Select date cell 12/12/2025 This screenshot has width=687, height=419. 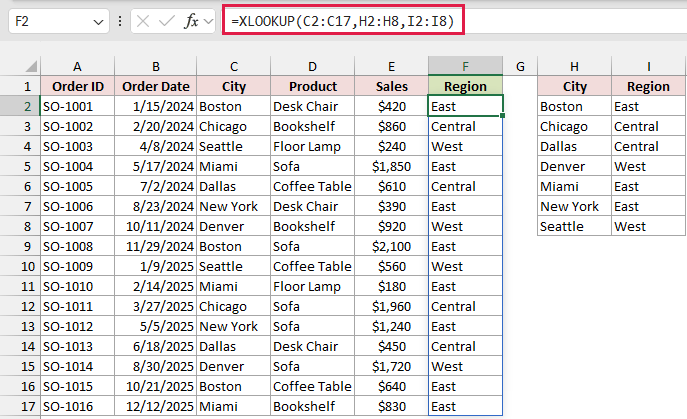(x=156, y=406)
